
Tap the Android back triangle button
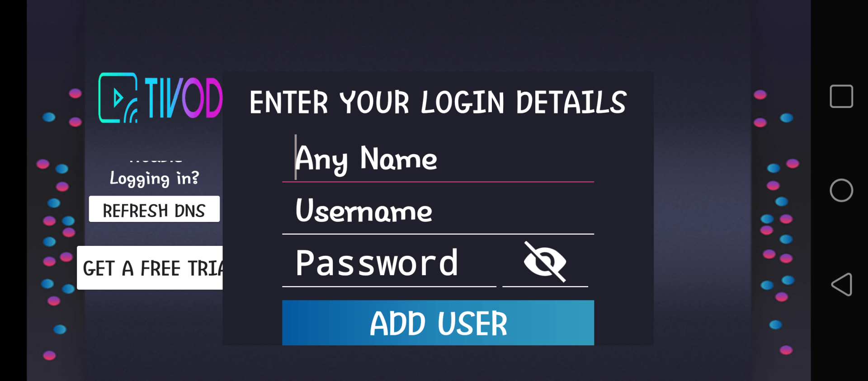[841, 284]
